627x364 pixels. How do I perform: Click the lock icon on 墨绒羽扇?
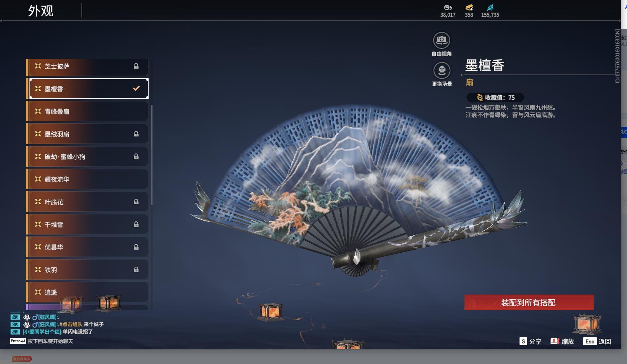pos(136,134)
